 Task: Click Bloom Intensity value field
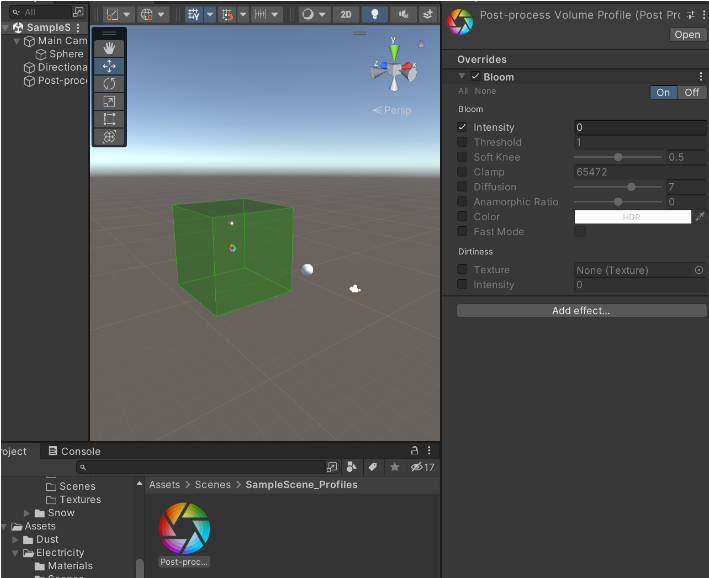pos(640,127)
